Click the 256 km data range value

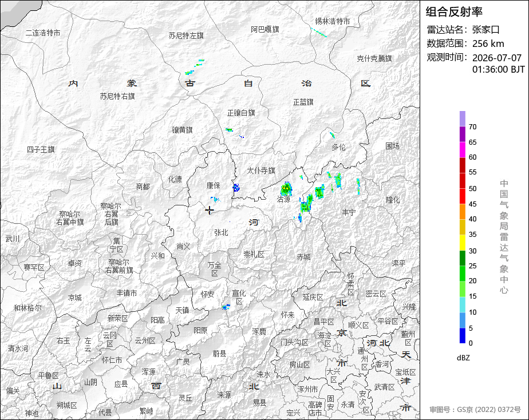click(488, 43)
